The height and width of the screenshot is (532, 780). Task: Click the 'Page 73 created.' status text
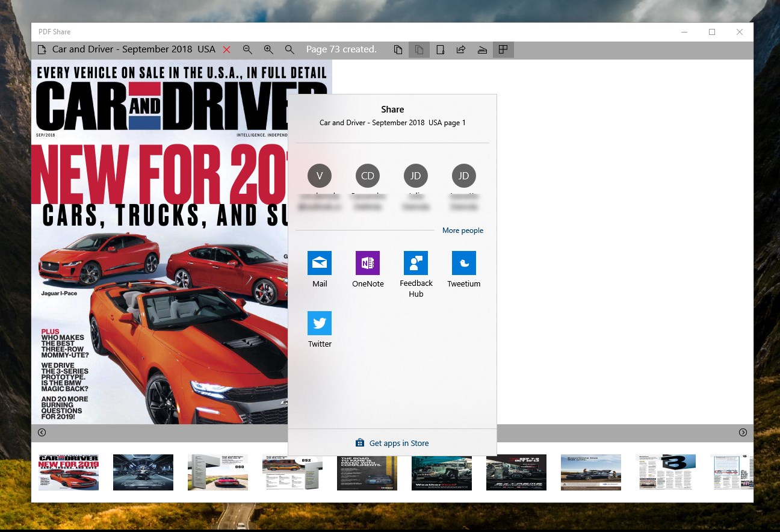341,49
